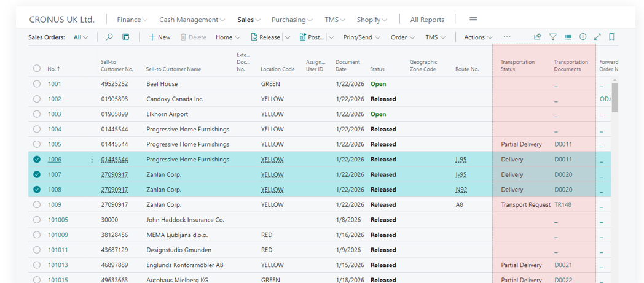Click the New button
Viewport: 644px width, 283px height.
(160, 37)
